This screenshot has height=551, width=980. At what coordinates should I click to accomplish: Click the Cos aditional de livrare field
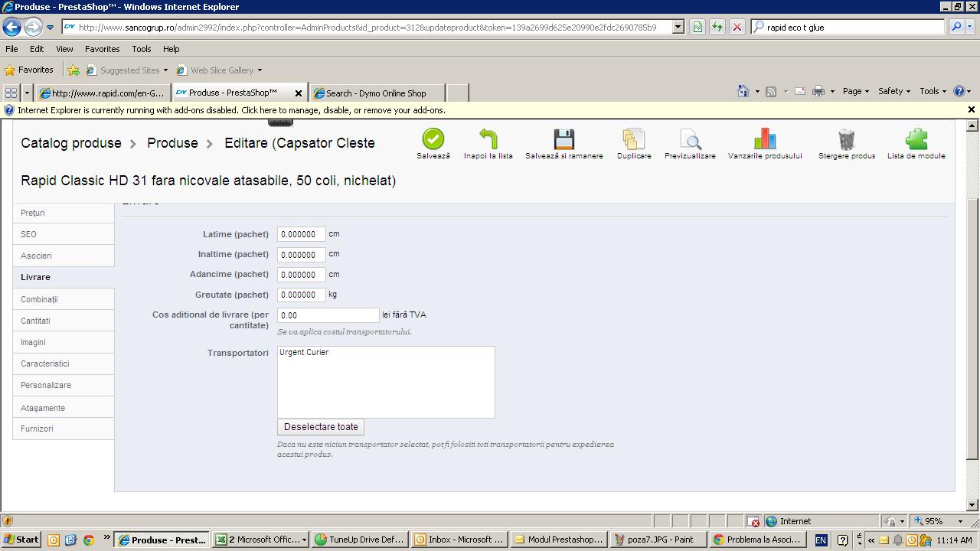(328, 315)
